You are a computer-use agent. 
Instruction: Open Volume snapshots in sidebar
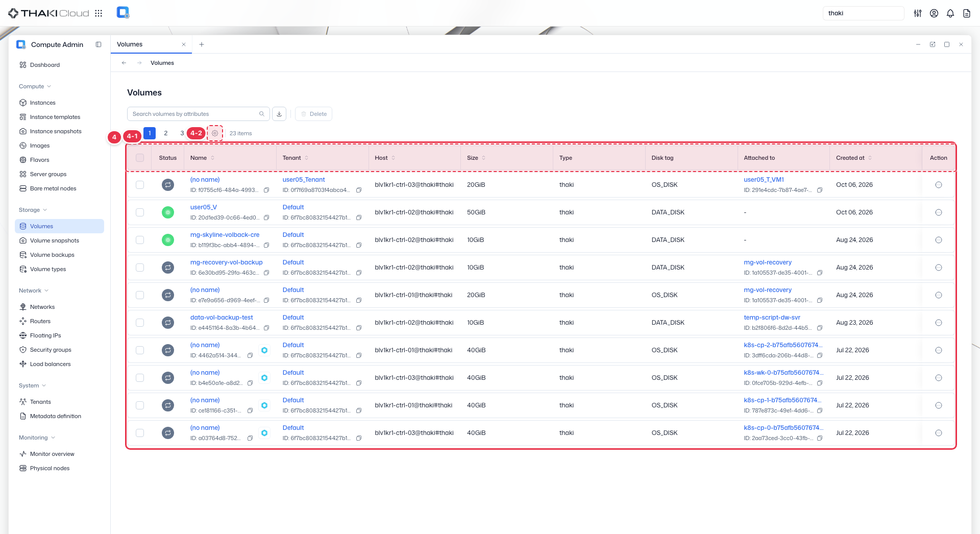[54, 240]
